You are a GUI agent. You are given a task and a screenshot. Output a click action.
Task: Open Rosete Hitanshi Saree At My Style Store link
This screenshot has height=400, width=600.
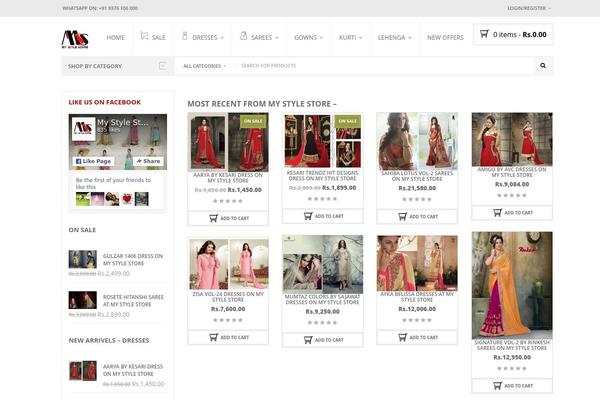coord(133,300)
